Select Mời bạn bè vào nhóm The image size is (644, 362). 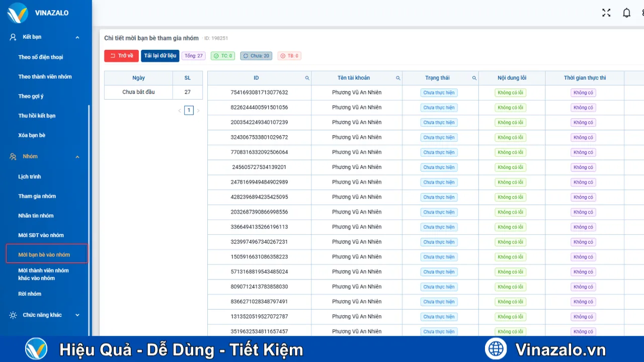coord(44,255)
